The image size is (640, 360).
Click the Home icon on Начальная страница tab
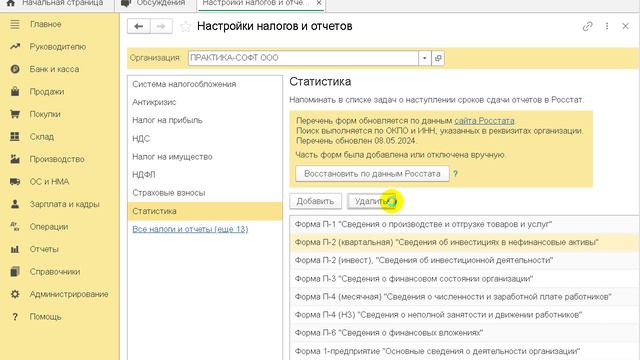pyautogui.click(x=11, y=3)
